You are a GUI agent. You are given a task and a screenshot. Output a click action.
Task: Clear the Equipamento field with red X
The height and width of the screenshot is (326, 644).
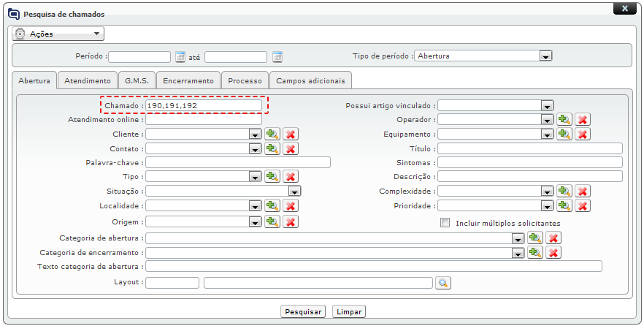(583, 134)
